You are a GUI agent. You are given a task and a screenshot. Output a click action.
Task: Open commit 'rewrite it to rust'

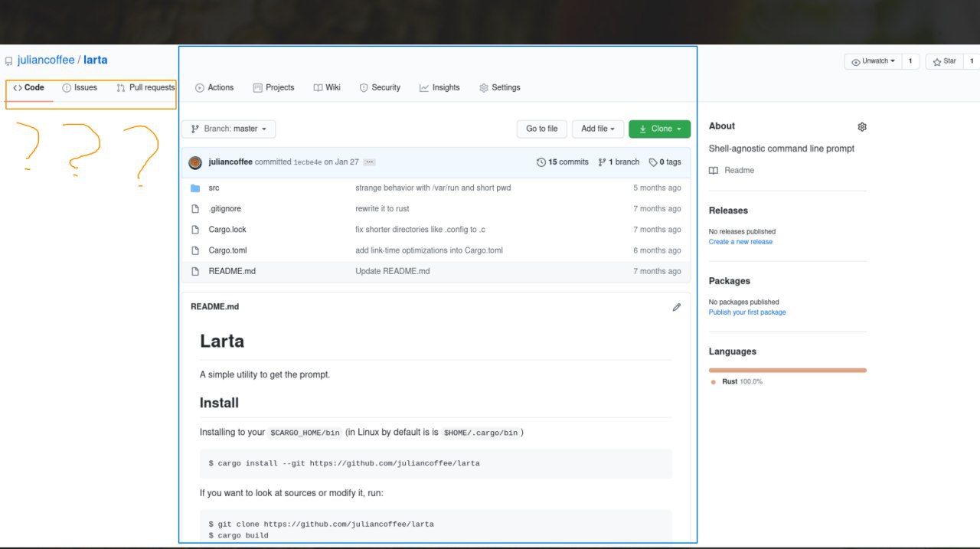[382, 208]
